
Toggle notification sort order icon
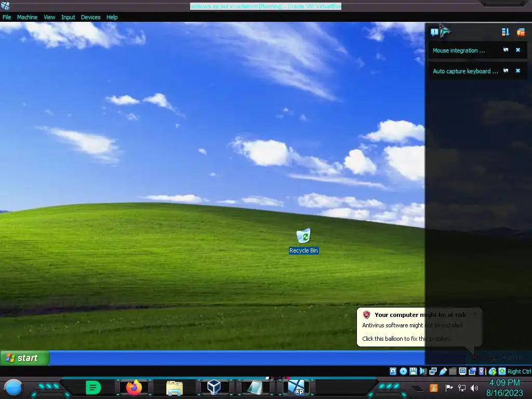(x=506, y=32)
